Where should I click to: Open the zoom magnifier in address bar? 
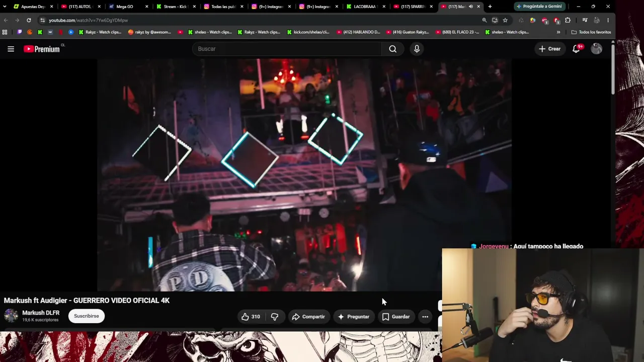coord(484,20)
